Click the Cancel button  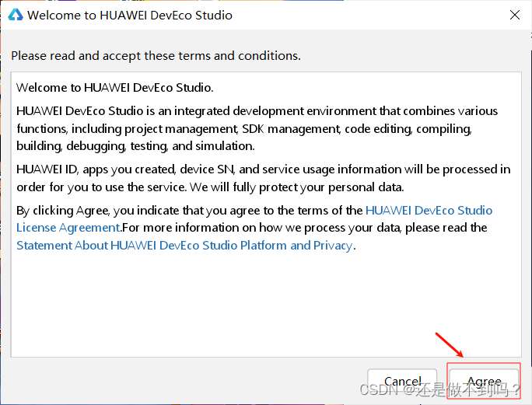tap(402, 382)
